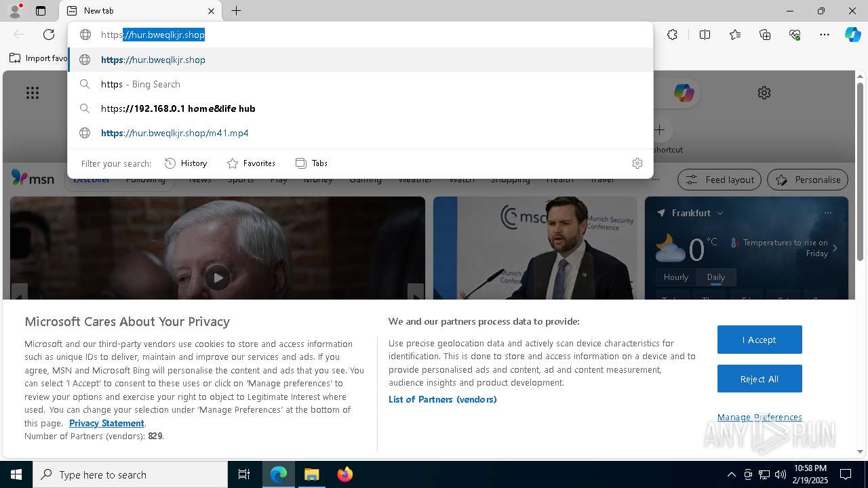Filter search by Favorites

[251, 163]
